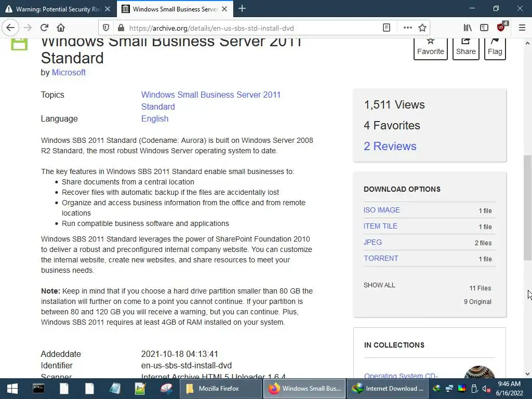Open the taskbar clock and date
532x399 pixels.
(x=510, y=389)
